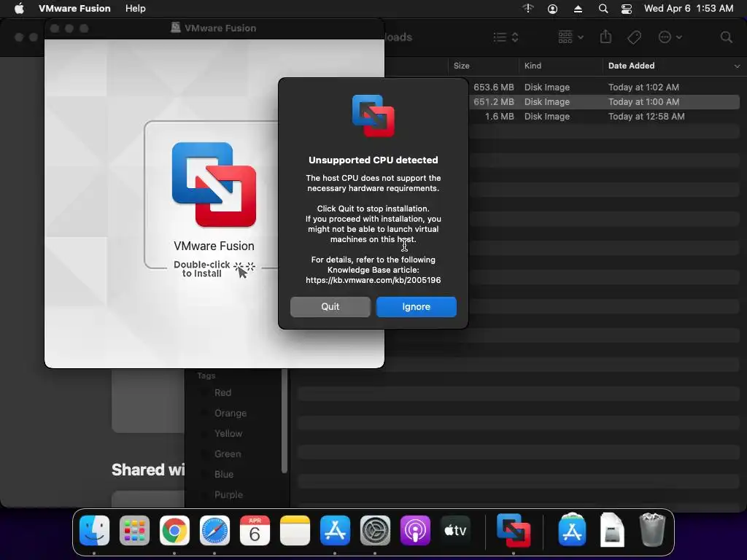The height and width of the screenshot is (560, 747).
Task: Open the Help menu
Action: pos(135,8)
